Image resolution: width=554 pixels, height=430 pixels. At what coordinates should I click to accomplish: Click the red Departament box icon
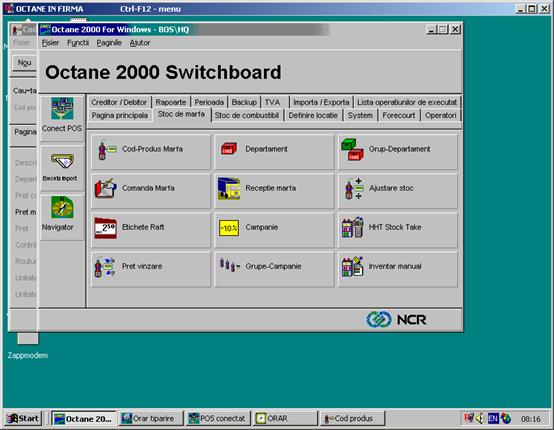tap(229, 149)
